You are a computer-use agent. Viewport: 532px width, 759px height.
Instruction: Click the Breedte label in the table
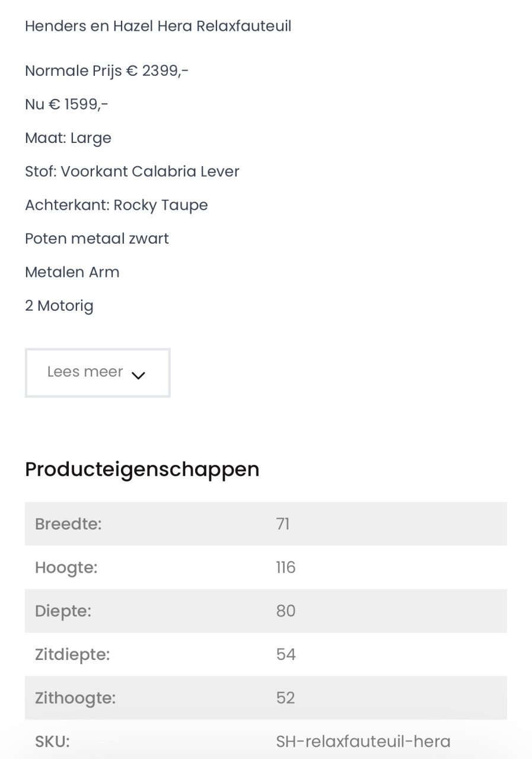pyautogui.click(x=68, y=524)
